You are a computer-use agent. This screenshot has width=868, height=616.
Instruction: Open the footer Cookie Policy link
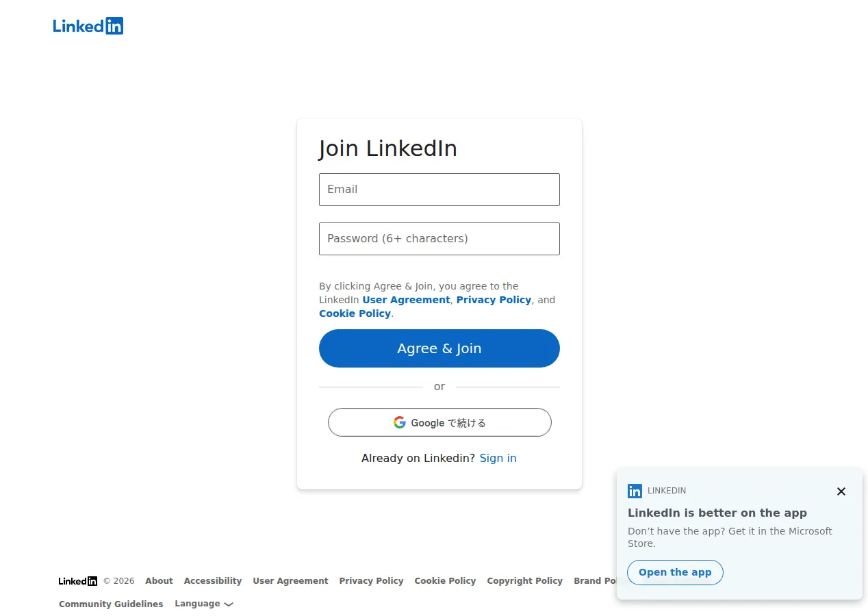pos(445,580)
